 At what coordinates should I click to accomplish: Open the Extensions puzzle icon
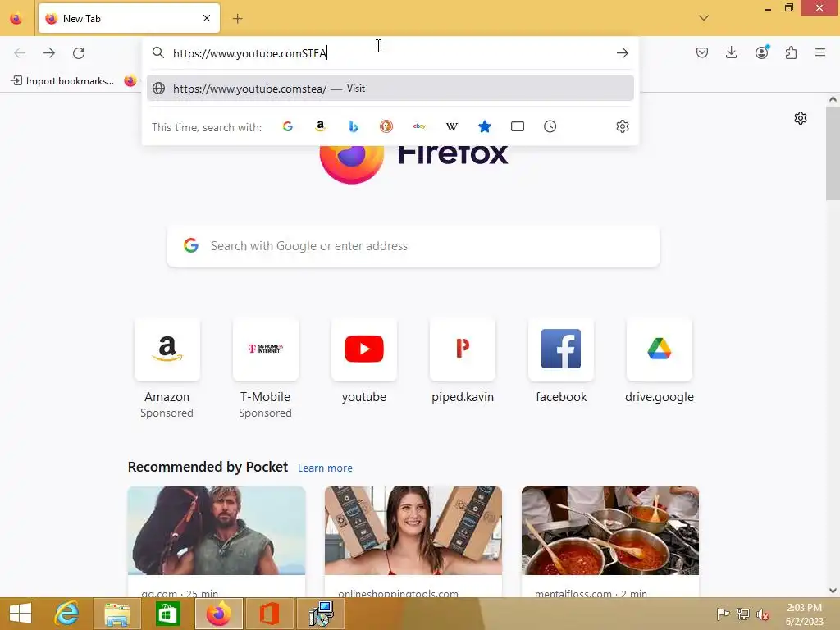[791, 52]
